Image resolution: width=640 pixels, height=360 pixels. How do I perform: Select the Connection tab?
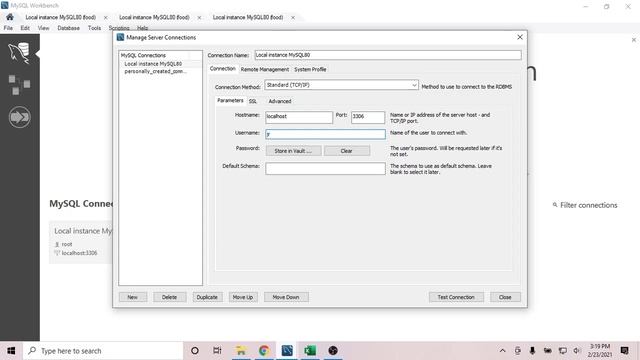[222, 69]
